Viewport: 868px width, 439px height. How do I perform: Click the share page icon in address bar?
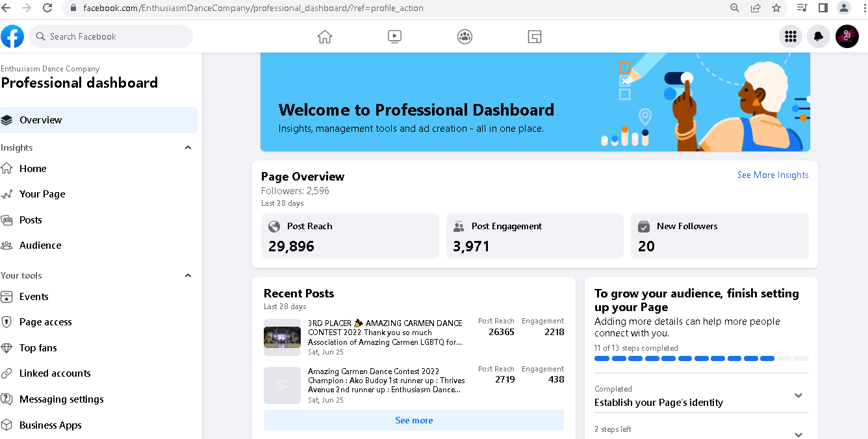pos(756,8)
